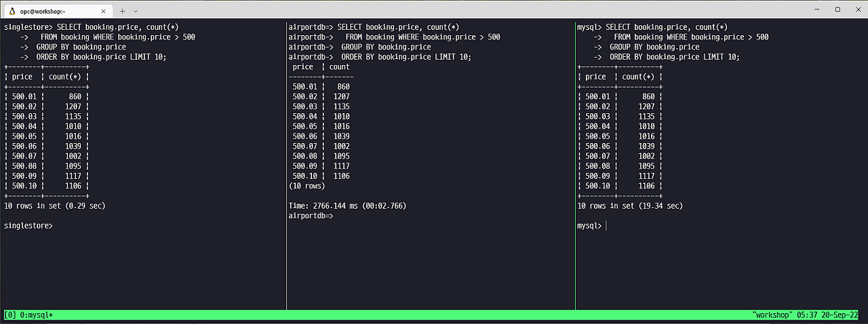Click the mysql> prompt with cursor
The image size is (868, 324).
click(589, 225)
